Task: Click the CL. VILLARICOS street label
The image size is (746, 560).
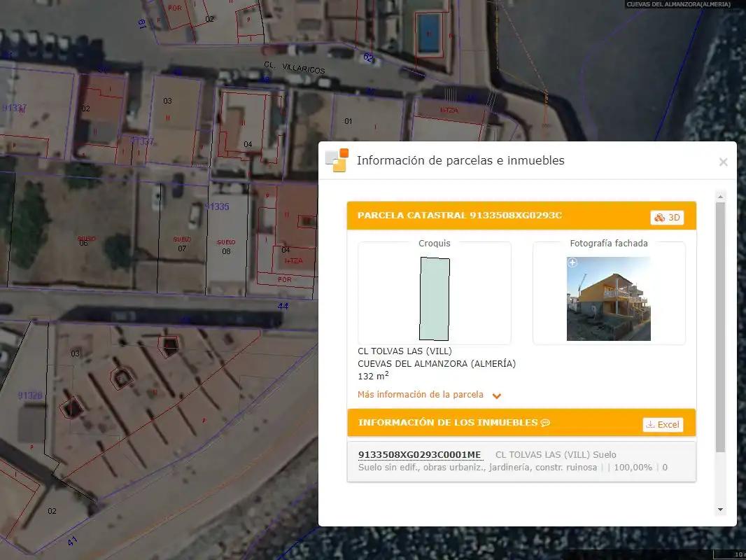Action: point(295,68)
